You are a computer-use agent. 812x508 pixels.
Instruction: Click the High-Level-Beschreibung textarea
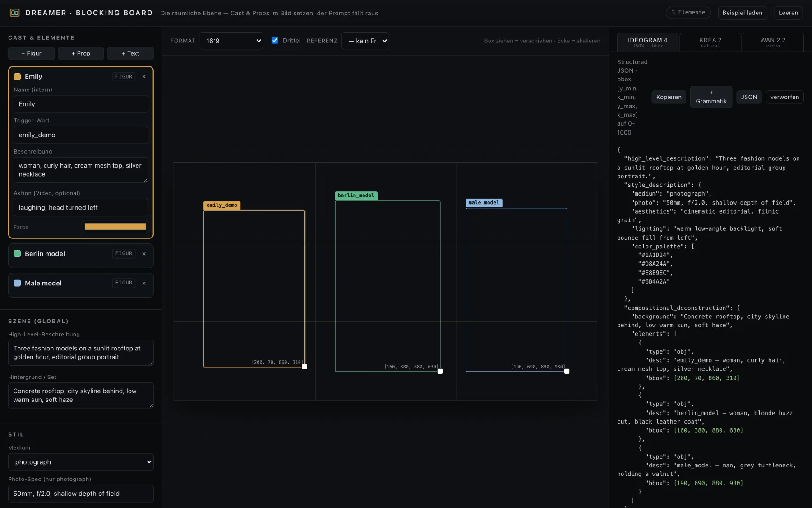pyautogui.click(x=81, y=353)
